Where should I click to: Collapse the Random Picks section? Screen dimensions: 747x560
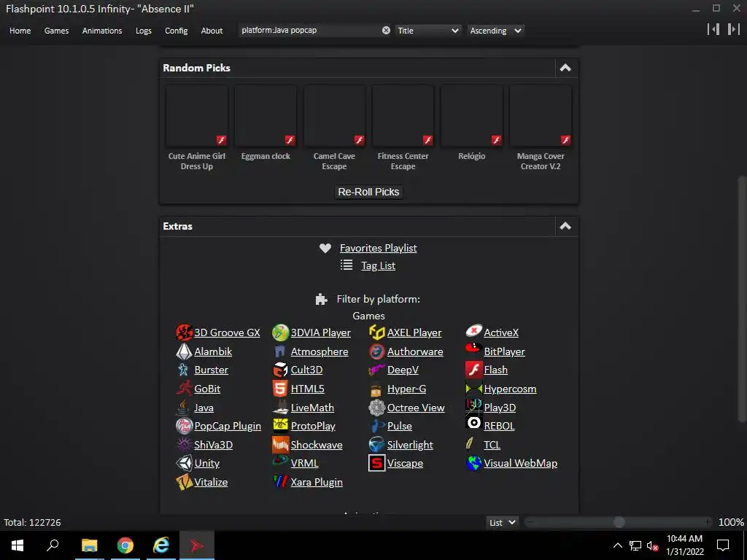pyautogui.click(x=565, y=68)
